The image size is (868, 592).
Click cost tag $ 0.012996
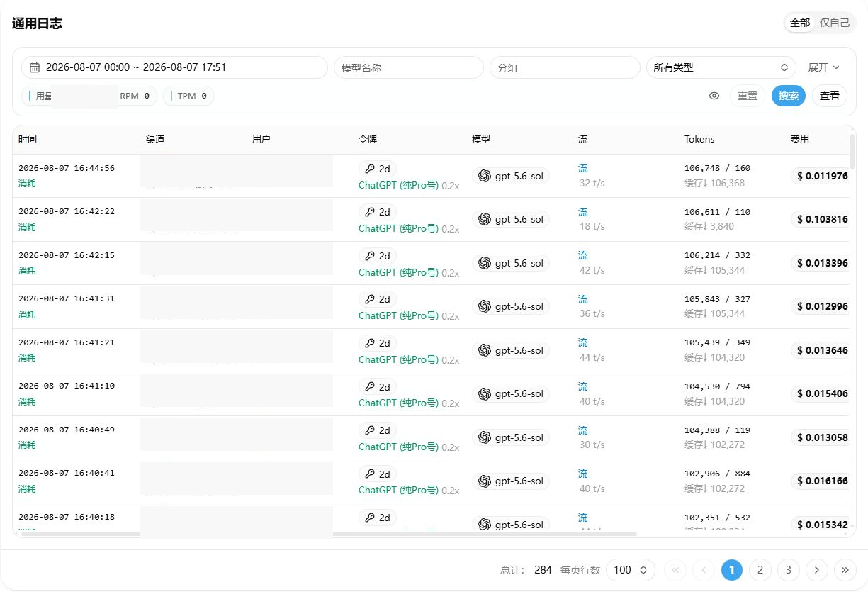[x=820, y=306]
